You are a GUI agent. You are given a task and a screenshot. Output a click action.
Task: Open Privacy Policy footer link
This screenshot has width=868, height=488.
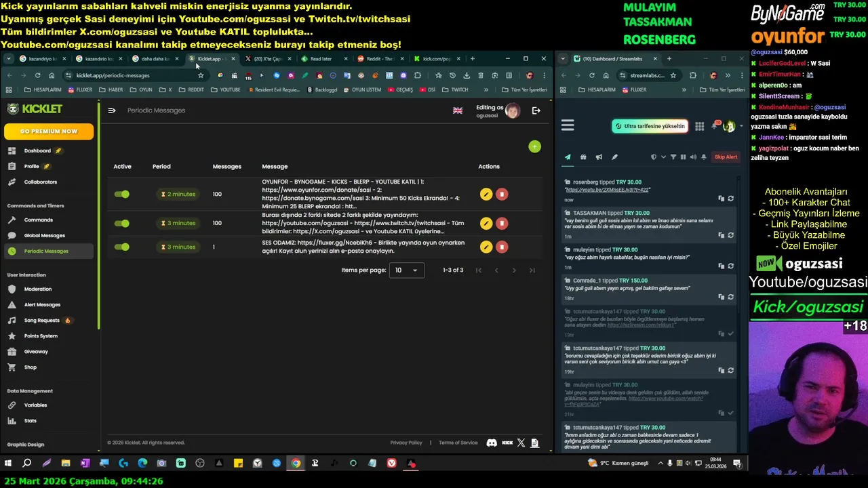click(x=406, y=443)
